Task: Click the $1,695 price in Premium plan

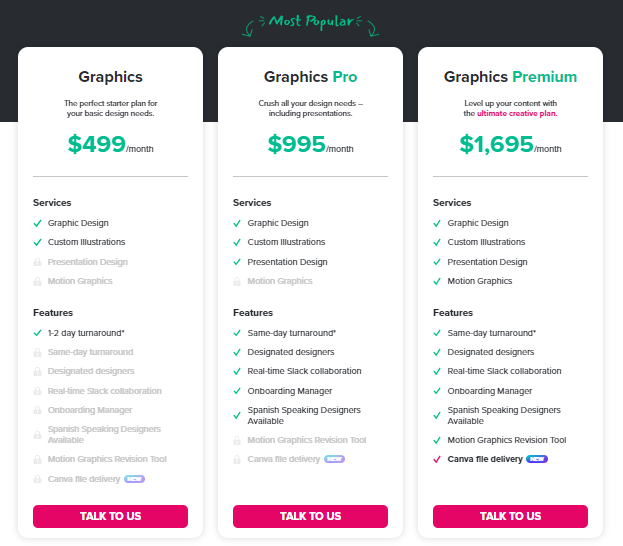Action: click(x=496, y=144)
